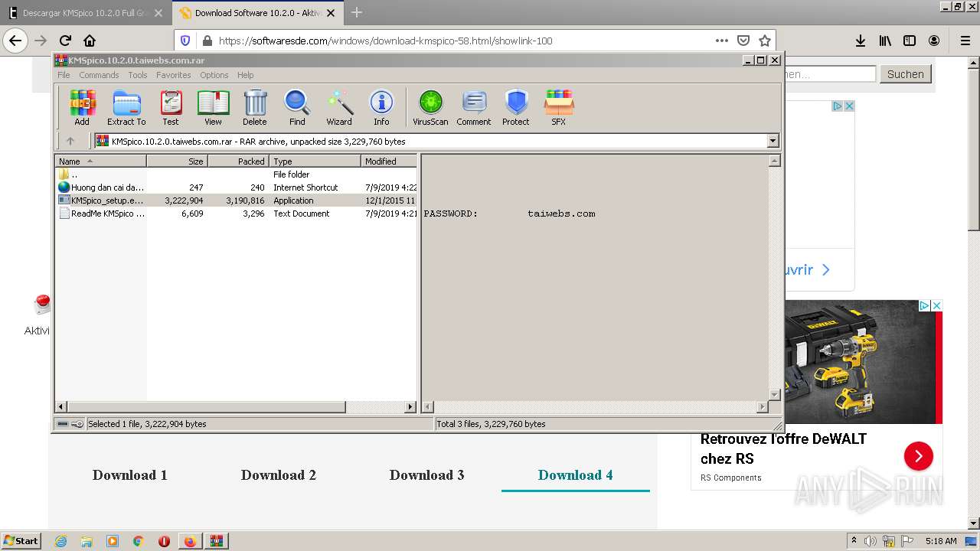Sort by the Type column header

[315, 161]
